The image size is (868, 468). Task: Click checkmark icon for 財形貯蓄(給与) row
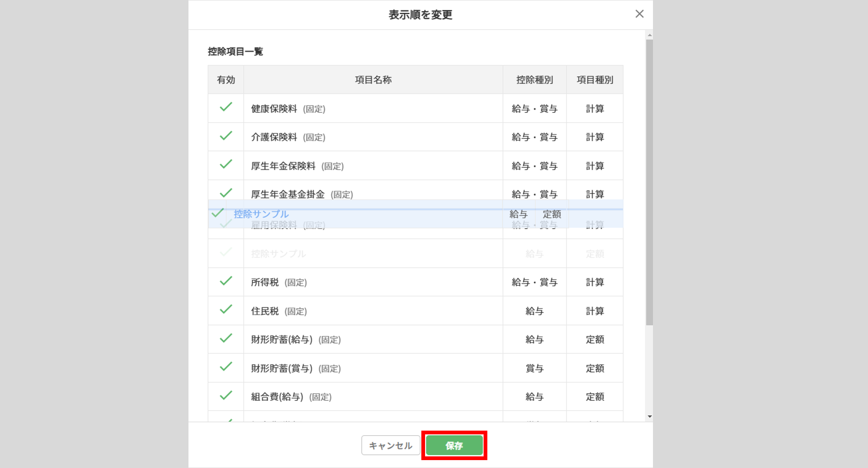226,338
